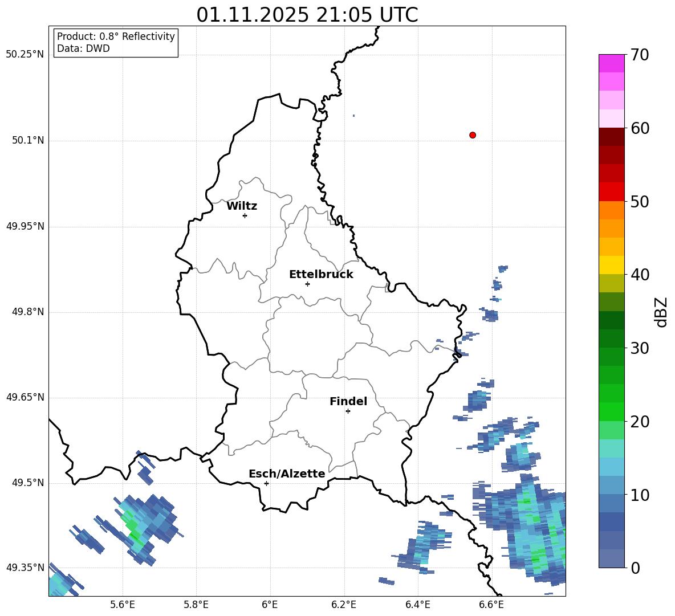This screenshot has width=675, height=616.
Task: Click the Ettelbruck cross marker
Action: click(x=307, y=284)
